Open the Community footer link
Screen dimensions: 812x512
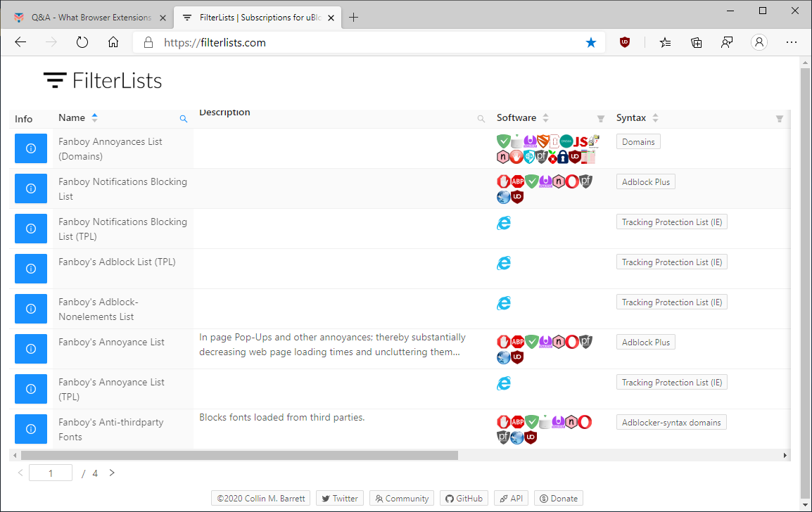402,498
